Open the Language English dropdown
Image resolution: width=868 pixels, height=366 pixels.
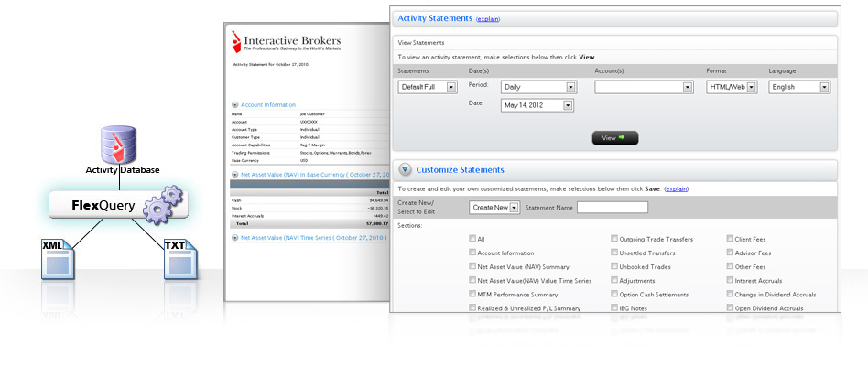pyautogui.click(x=799, y=87)
